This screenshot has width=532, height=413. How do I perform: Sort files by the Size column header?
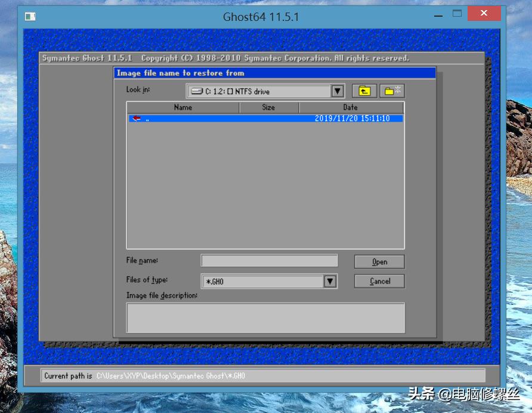click(x=269, y=107)
